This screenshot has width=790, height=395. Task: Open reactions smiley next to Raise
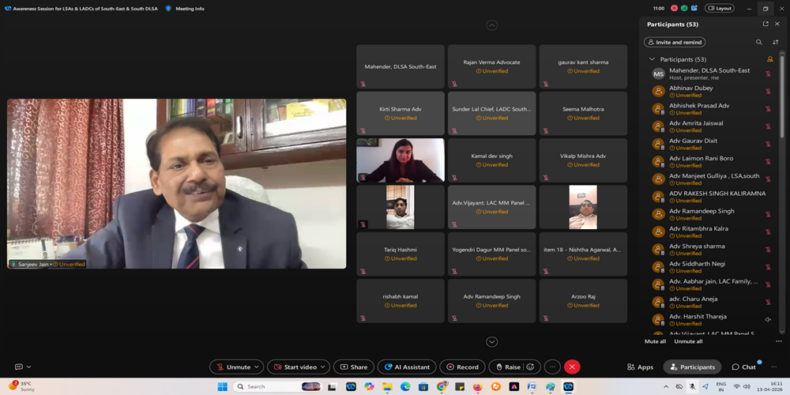531,367
